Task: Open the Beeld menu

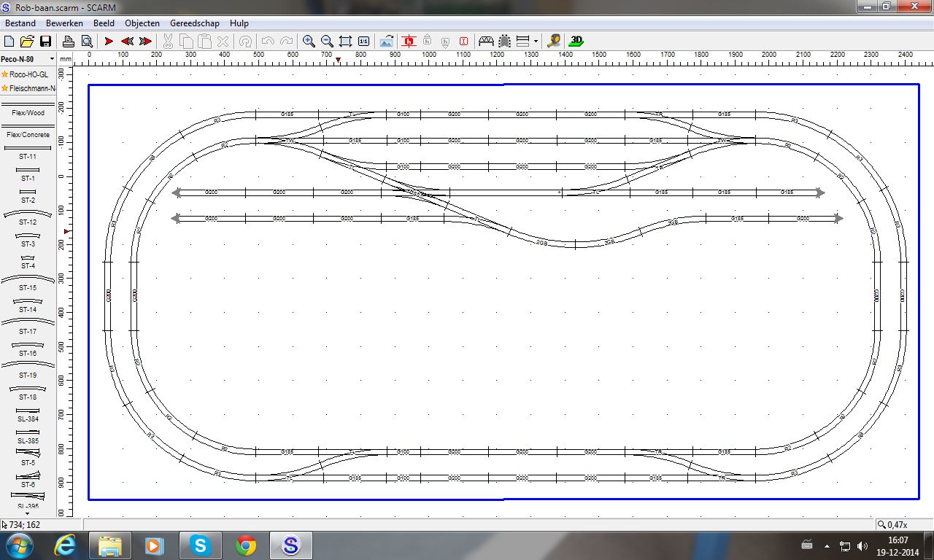Action: pyautogui.click(x=104, y=23)
